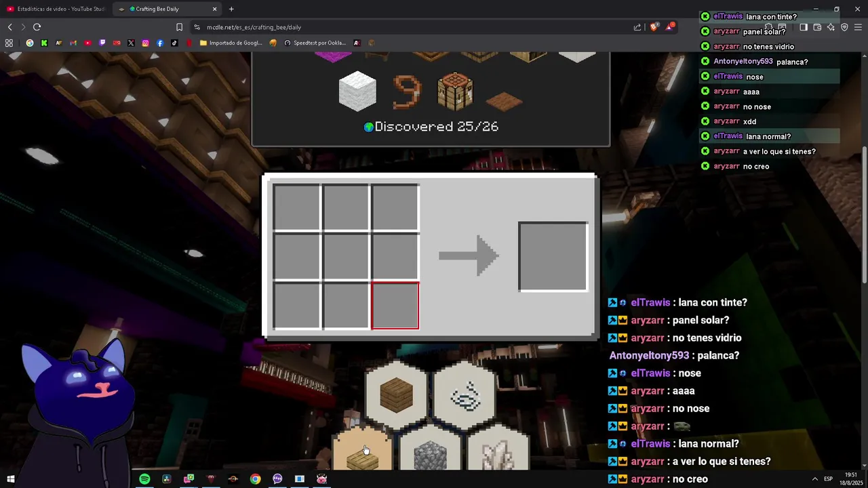Click the browser back arrow
The image size is (868, 488).
point(9,27)
